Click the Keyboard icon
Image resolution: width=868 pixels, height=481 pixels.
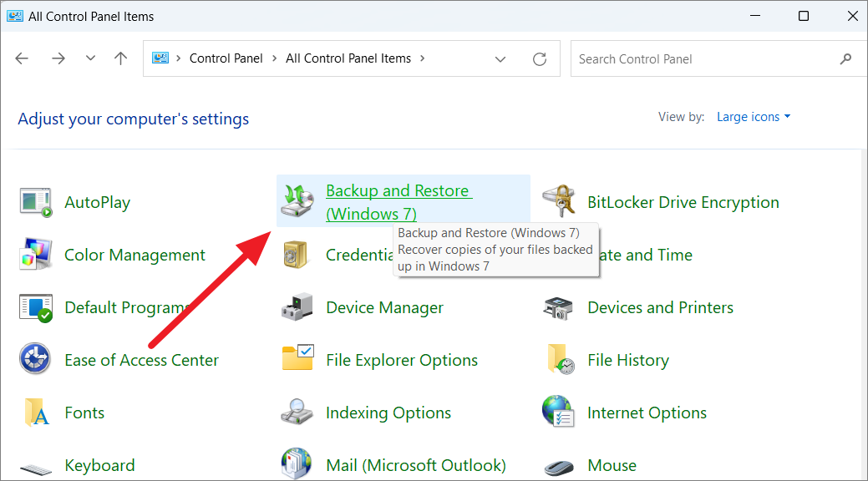coord(36,468)
